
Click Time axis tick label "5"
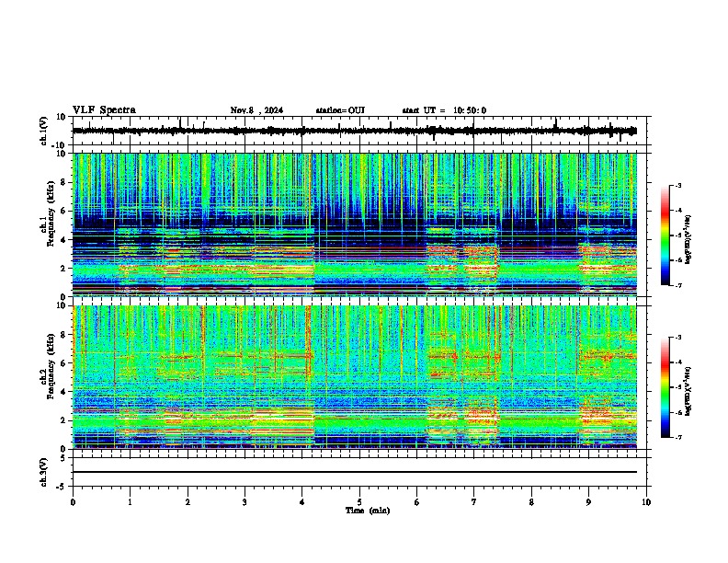[359, 502]
